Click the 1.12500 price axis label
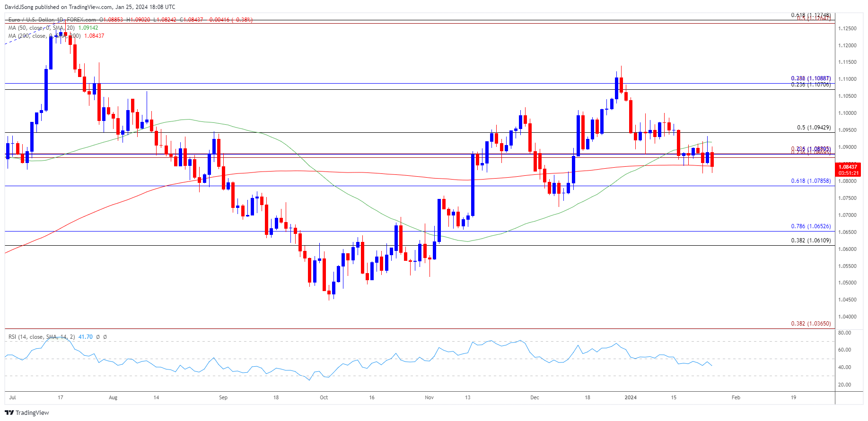This screenshot has height=421, width=868. pyautogui.click(x=847, y=29)
